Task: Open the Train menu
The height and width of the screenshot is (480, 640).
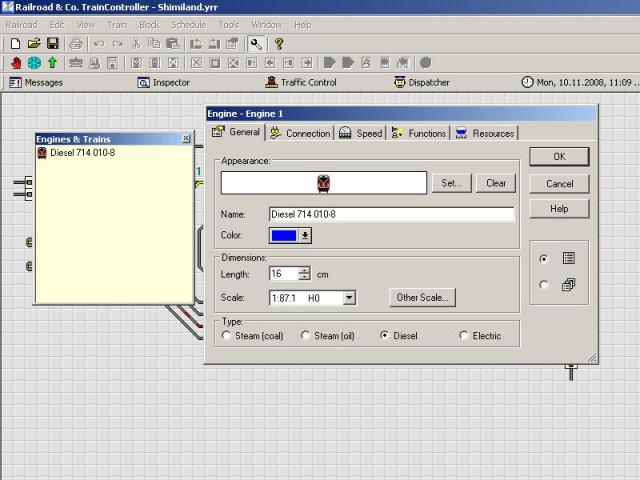Action: pyautogui.click(x=117, y=25)
